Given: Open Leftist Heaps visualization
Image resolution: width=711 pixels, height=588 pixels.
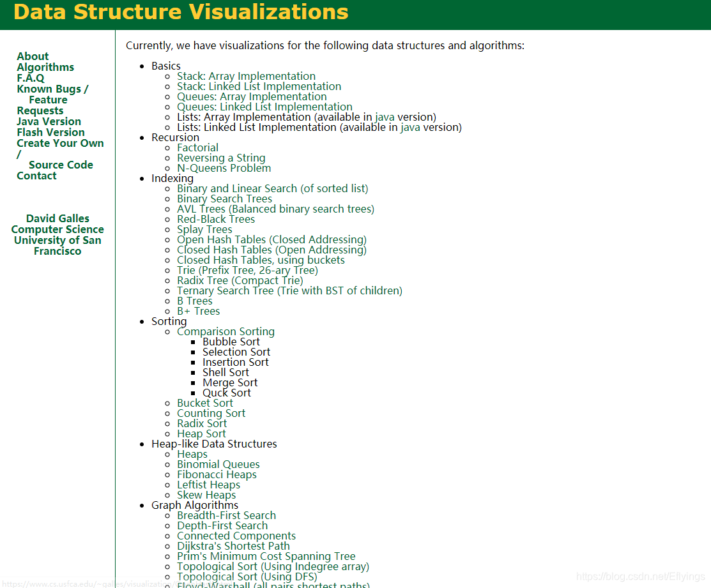Looking at the screenshot, I should point(209,485).
